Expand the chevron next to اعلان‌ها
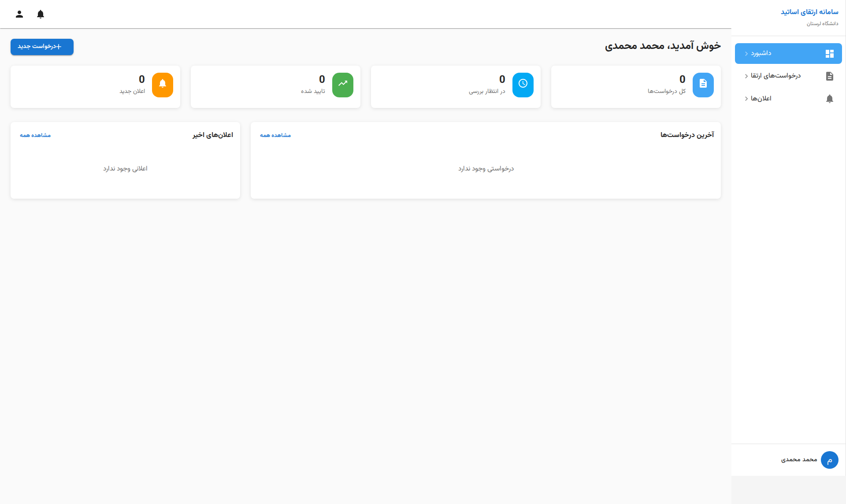846x504 pixels. pyautogui.click(x=746, y=99)
